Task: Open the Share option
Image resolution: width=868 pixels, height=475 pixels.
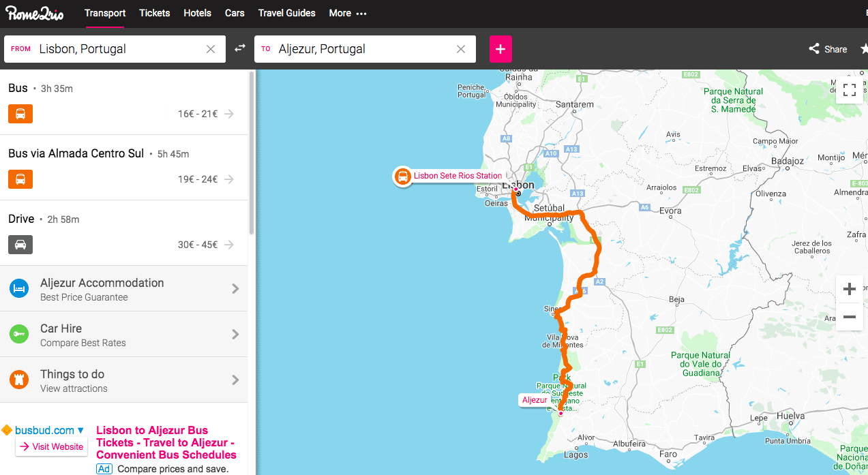Action: click(828, 49)
